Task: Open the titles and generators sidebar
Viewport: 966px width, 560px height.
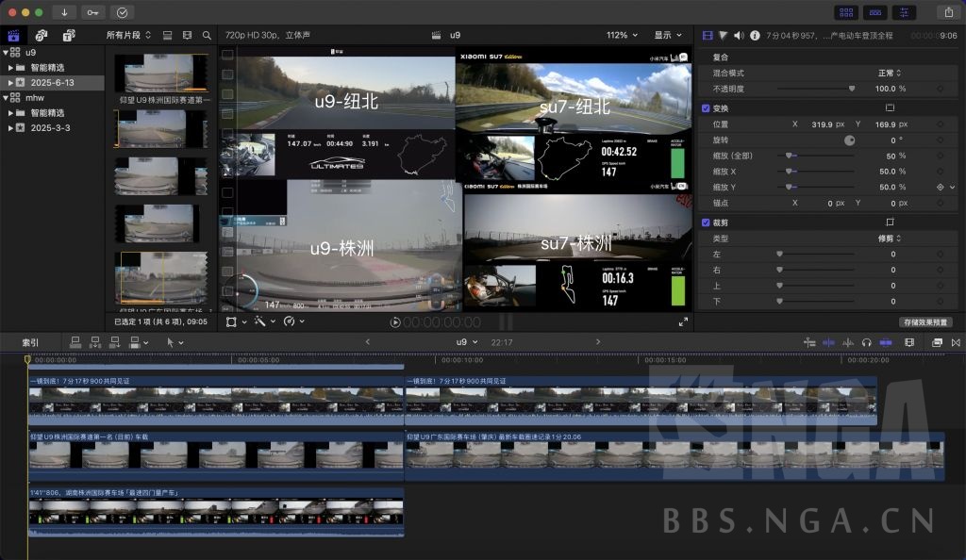Action: [69, 35]
